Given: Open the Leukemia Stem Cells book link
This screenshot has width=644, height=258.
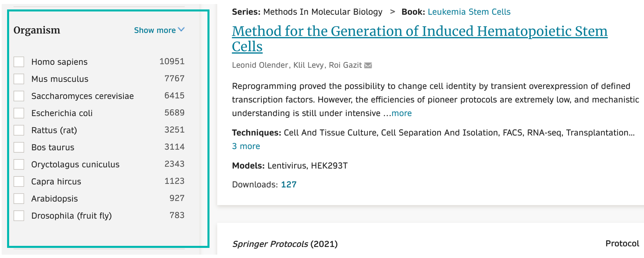Looking at the screenshot, I should pos(469,12).
